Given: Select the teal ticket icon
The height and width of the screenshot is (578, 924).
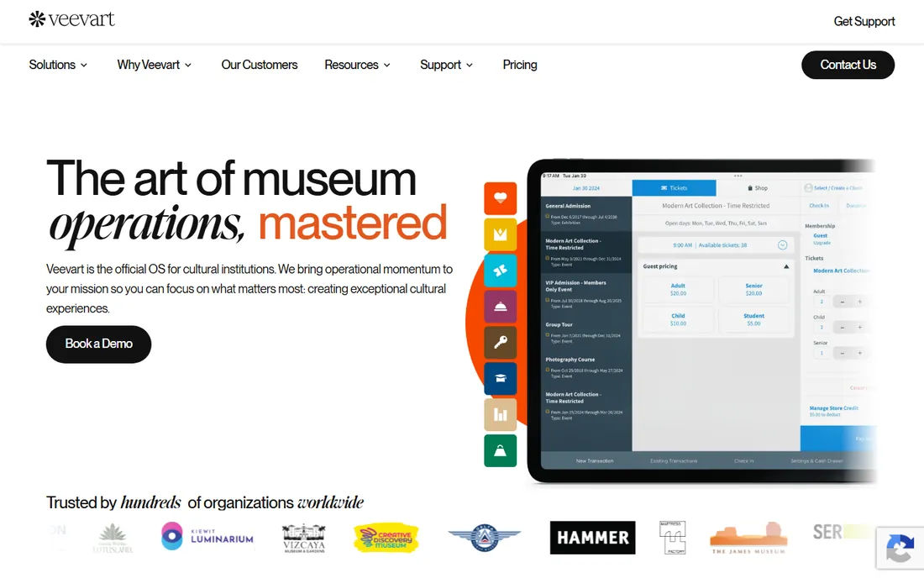Looking at the screenshot, I should click(x=501, y=271).
